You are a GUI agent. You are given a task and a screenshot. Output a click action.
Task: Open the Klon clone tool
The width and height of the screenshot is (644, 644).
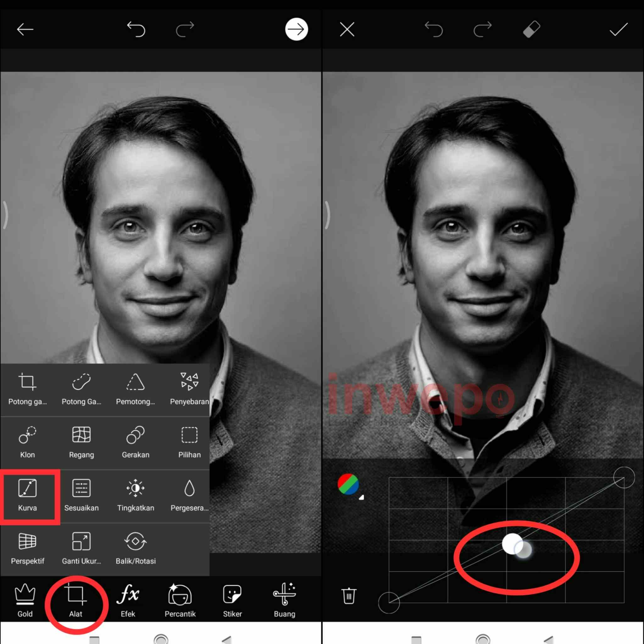(x=27, y=441)
